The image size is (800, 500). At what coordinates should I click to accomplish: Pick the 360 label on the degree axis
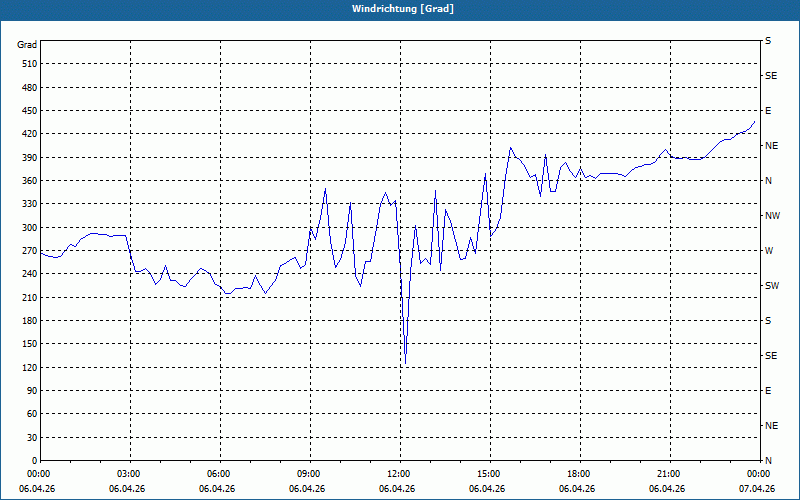click(x=30, y=181)
